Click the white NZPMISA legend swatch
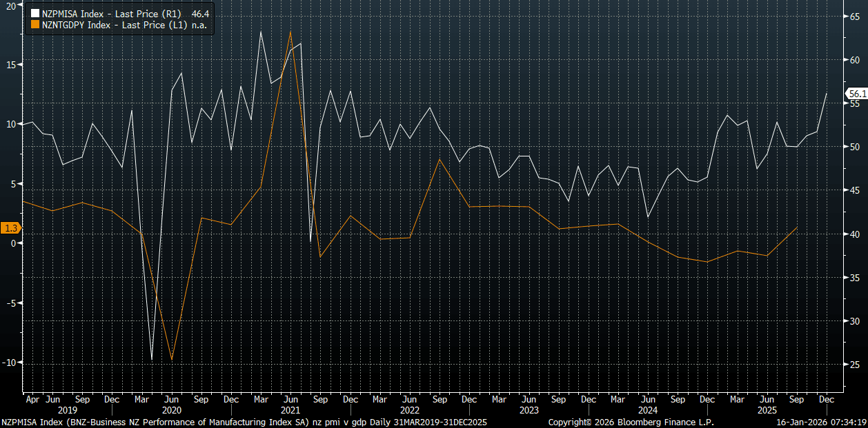868x428 pixels. click(x=34, y=13)
